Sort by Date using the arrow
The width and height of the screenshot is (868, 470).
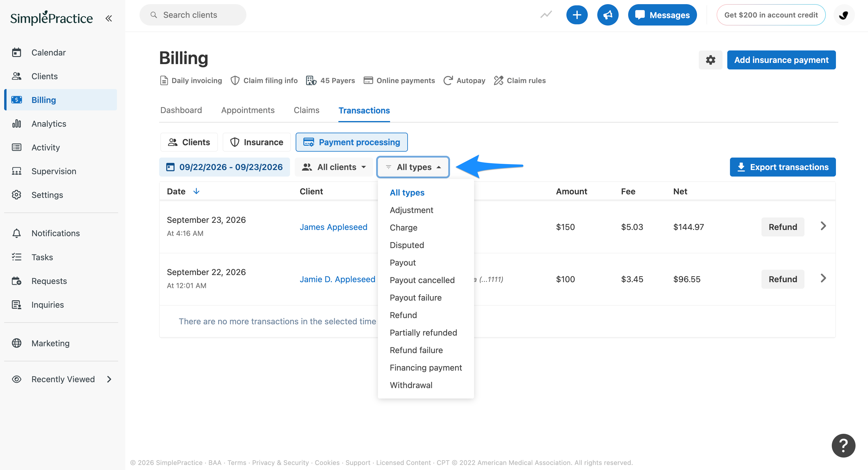196,191
